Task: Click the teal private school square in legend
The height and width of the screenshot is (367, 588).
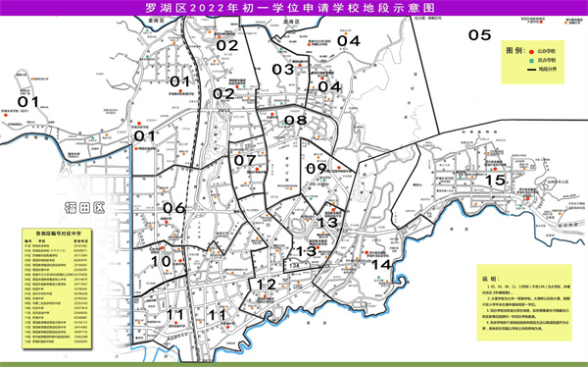Action: (x=531, y=61)
